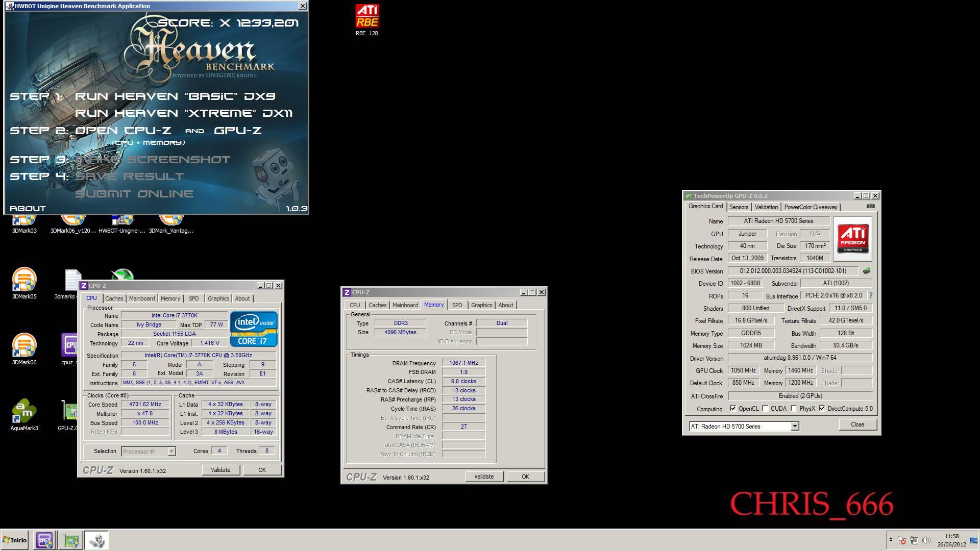
Task: Click Run Heaven "Xtreme" DX11
Action: tap(184, 113)
